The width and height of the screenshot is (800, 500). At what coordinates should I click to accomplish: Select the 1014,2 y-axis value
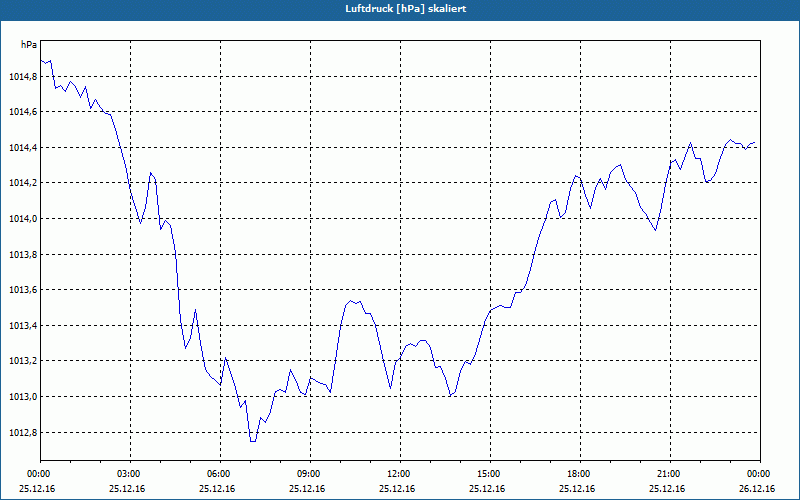coord(23,183)
